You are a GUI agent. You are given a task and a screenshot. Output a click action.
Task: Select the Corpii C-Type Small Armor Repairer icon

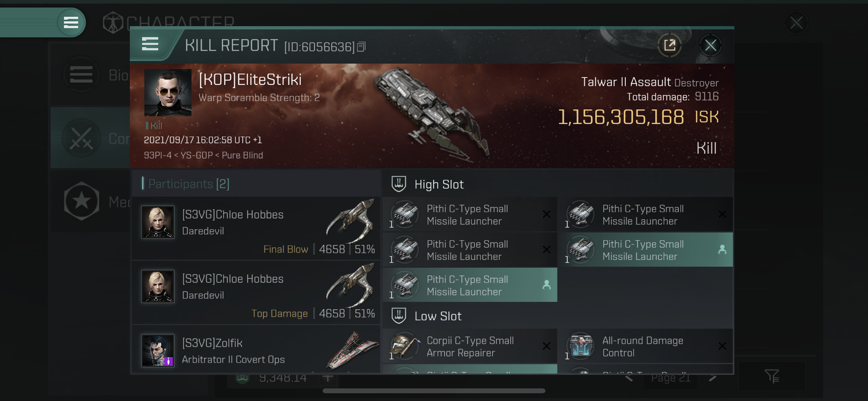(x=405, y=346)
